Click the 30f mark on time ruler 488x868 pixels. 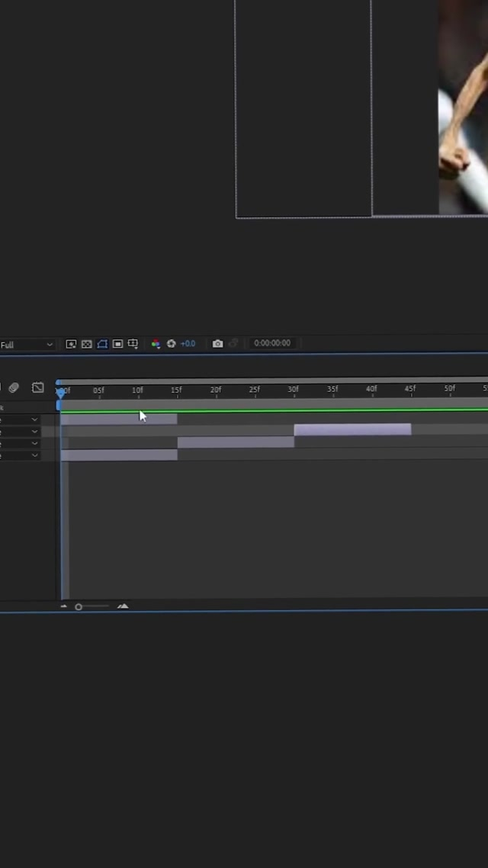[293, 390]
